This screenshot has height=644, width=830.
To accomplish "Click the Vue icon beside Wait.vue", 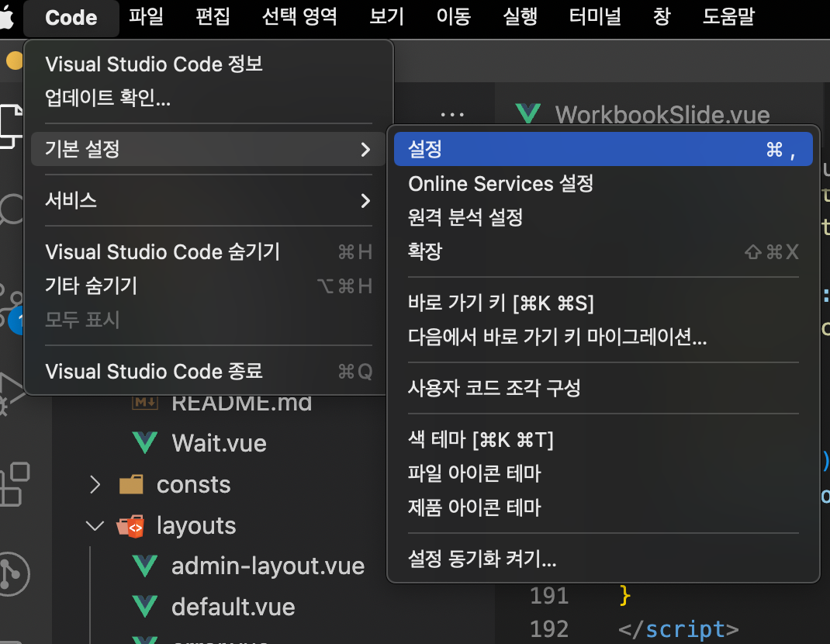I will [x=144, y=443].
